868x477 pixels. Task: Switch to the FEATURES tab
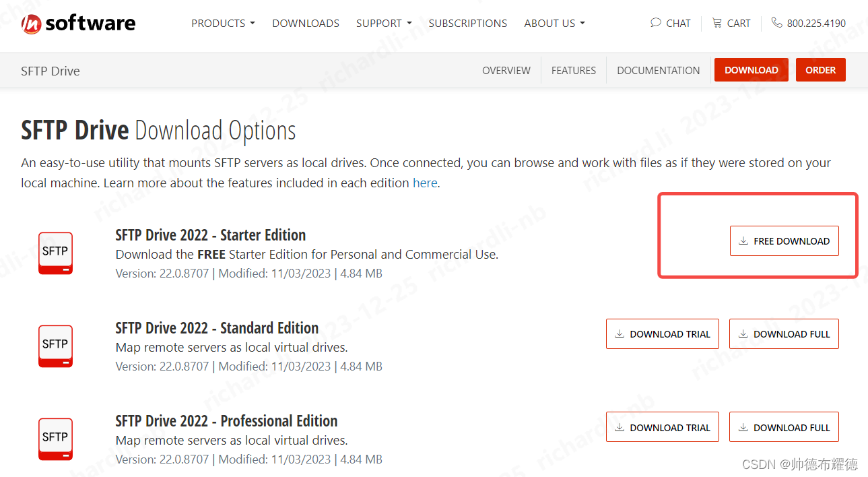[573, 70]
